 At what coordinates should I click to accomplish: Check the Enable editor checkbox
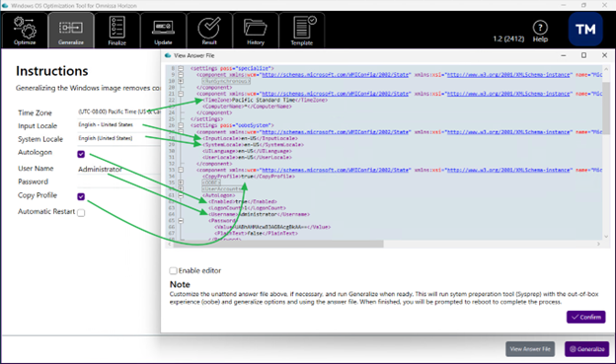tap(173, 270)
